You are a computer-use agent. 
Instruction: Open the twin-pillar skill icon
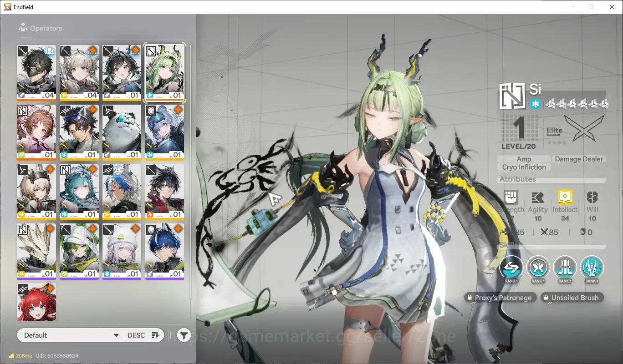click(565, 267)
